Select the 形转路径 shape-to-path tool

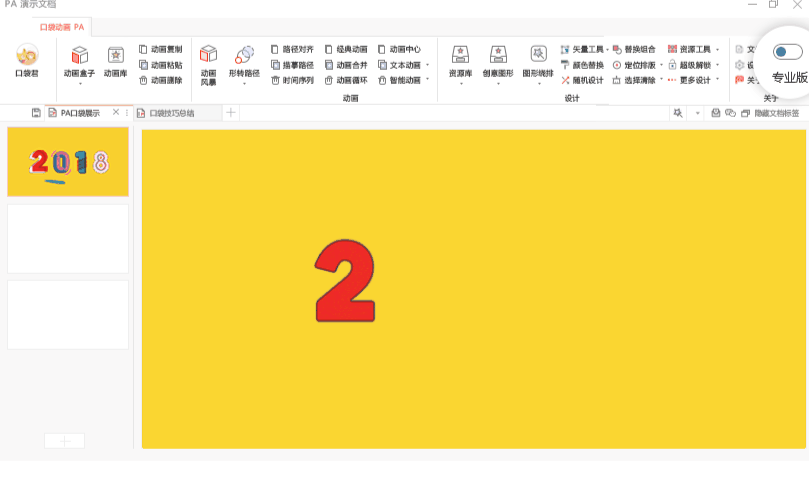pyautogui.click(x=244, y=61)
